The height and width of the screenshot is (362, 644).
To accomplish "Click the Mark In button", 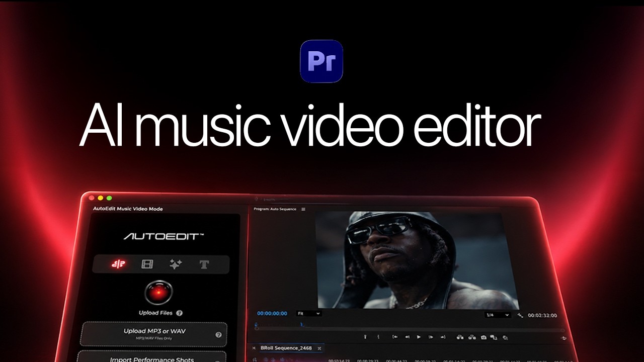I will coord(365,337).
